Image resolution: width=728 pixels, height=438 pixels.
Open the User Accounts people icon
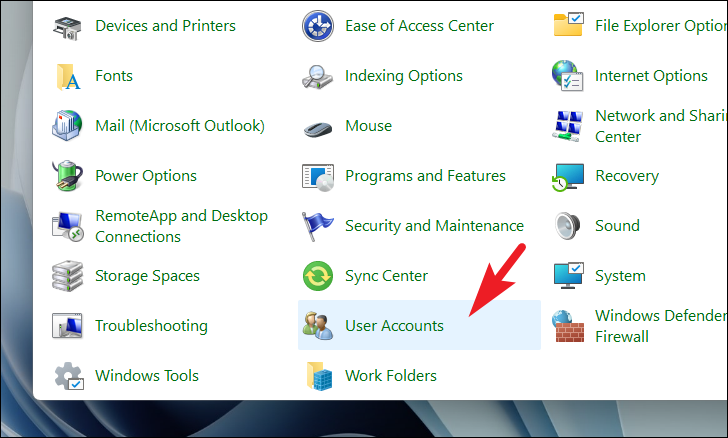(x=318, y=326)
